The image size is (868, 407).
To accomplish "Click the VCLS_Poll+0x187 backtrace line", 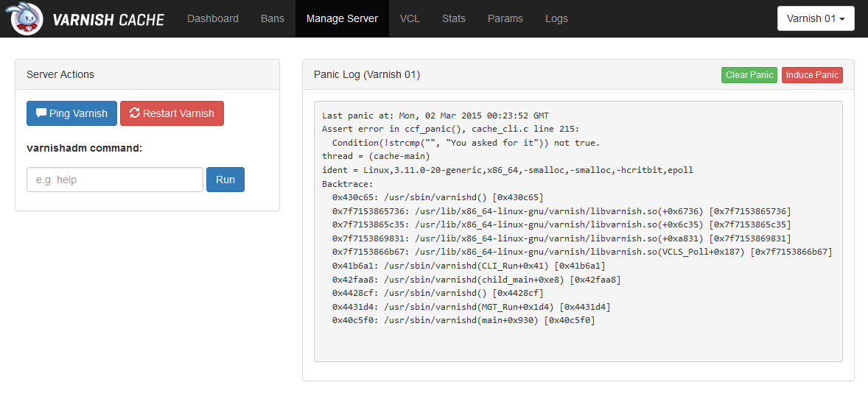I will (x=582, y=252).
